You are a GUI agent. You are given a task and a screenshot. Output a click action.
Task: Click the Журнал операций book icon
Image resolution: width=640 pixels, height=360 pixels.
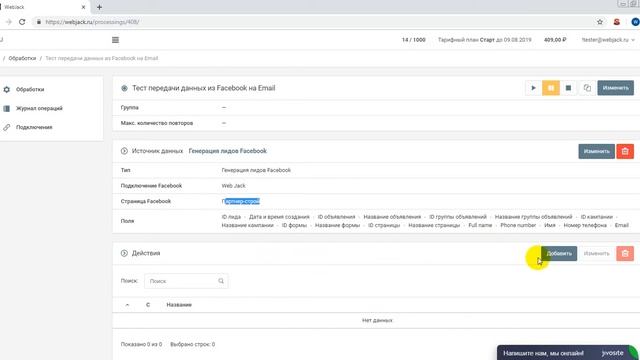7,108
